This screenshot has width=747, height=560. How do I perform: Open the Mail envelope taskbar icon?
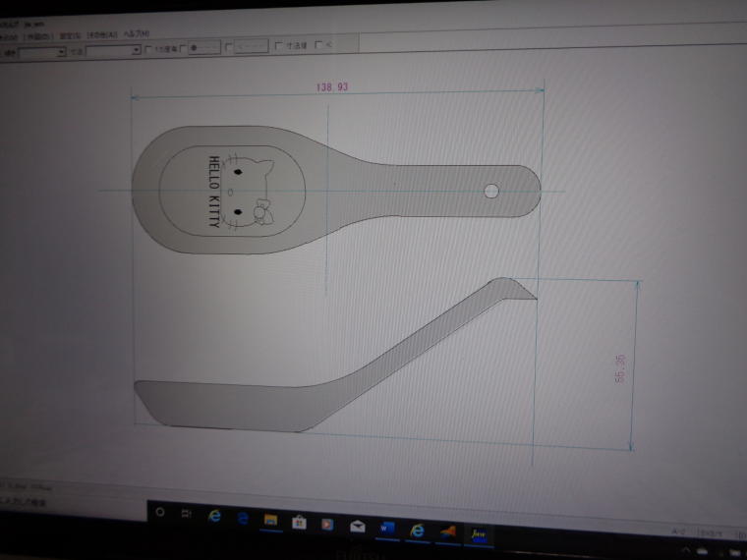click(x=358, y=527)
